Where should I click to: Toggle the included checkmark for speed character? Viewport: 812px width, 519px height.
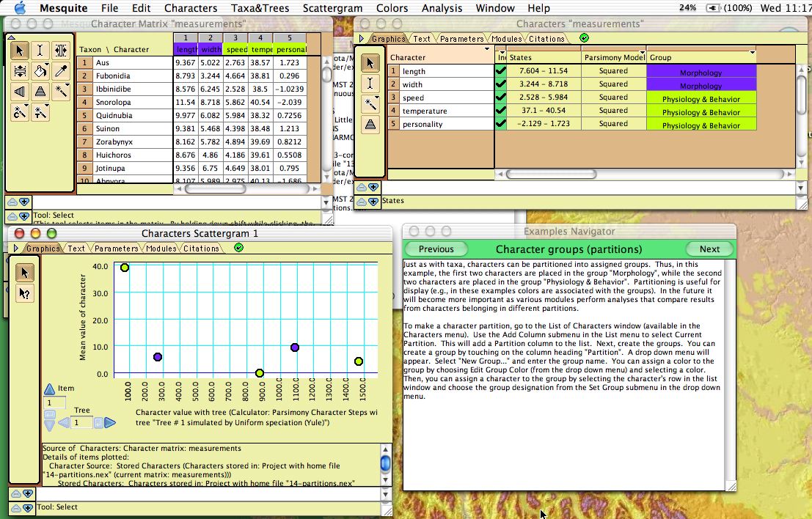pos(501,97)
